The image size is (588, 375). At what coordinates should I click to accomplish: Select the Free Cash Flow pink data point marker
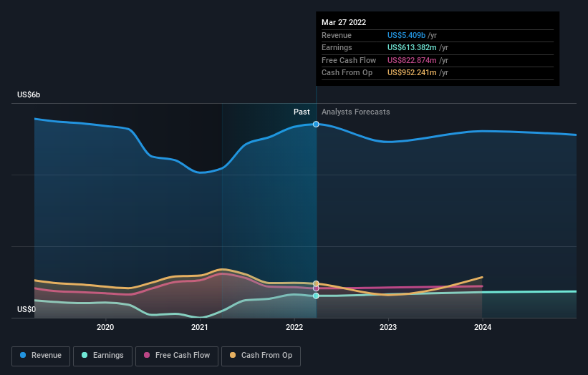[x=316, y=288]
